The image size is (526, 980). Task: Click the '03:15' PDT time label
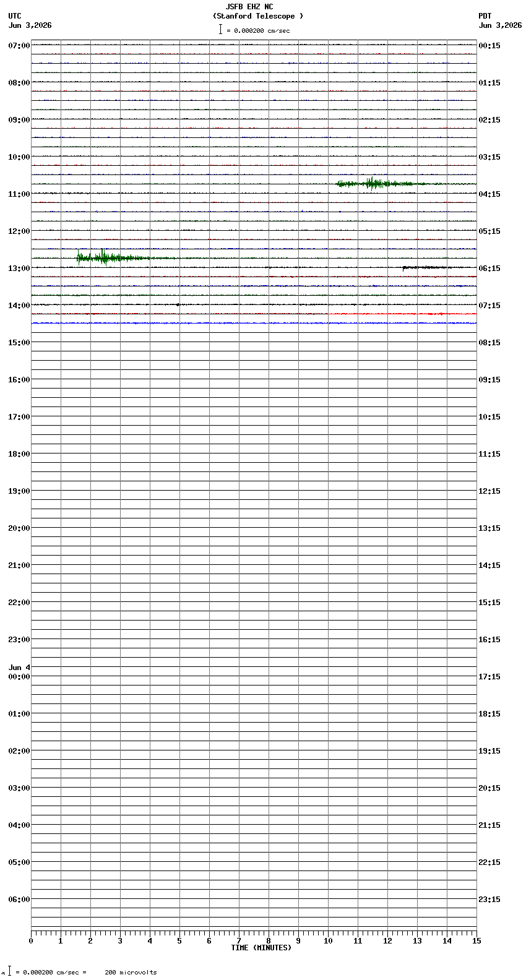point(489,157)
